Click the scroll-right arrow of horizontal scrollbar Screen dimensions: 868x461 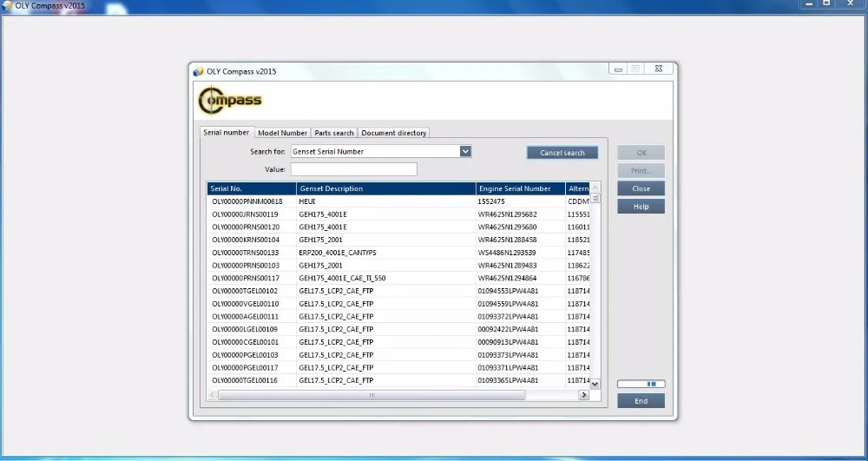583,395
